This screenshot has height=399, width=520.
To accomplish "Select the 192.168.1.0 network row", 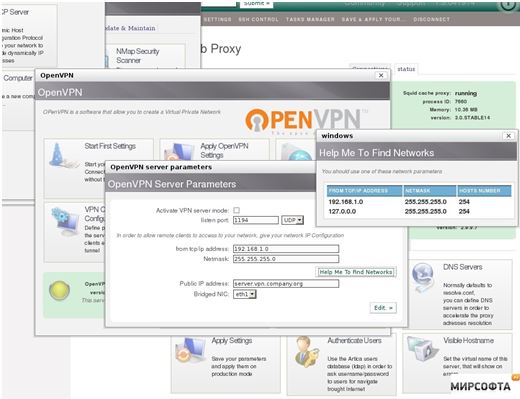I will [x=419, y=202].
